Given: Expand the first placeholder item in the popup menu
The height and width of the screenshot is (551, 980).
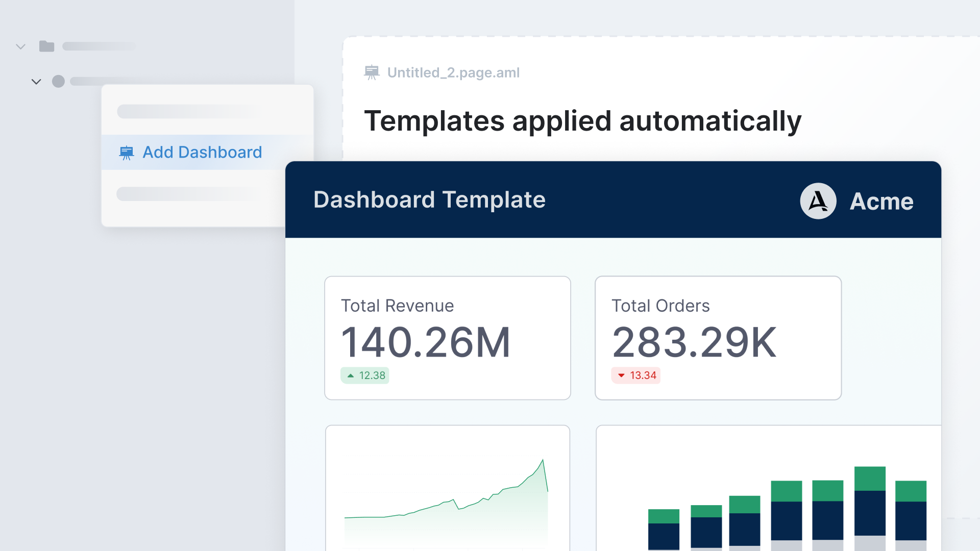Looking at the screenshot, I should coord(185,111).
